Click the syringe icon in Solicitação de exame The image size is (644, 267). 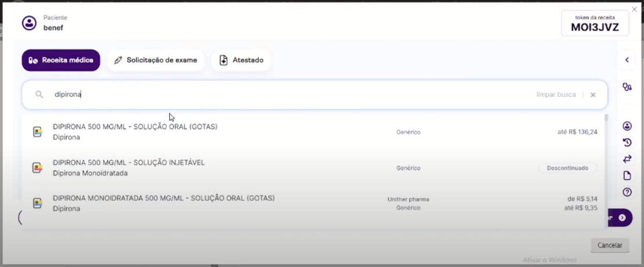tap(118, 60)
